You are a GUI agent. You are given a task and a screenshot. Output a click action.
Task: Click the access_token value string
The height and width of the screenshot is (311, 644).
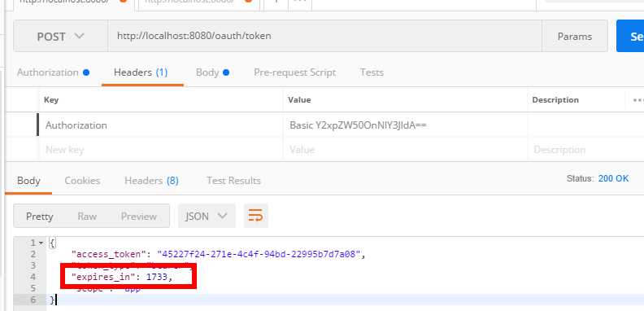[x=259, y=254]
